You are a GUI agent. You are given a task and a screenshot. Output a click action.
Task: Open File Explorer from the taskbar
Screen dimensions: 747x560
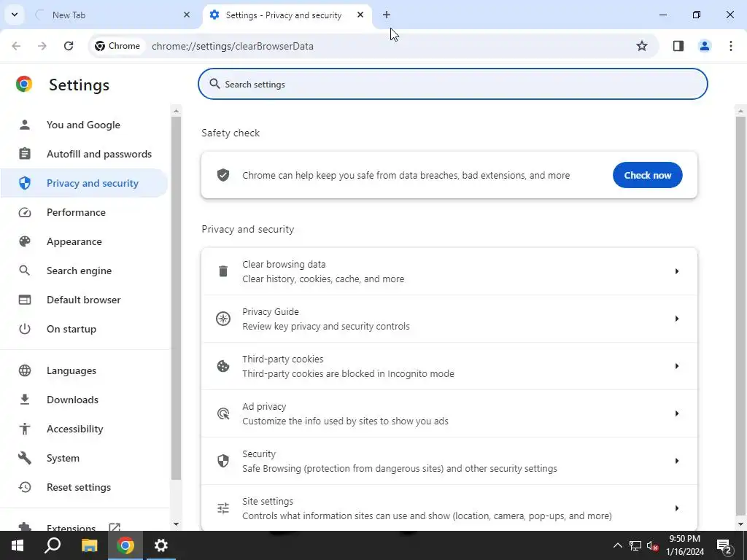point(89,545)
